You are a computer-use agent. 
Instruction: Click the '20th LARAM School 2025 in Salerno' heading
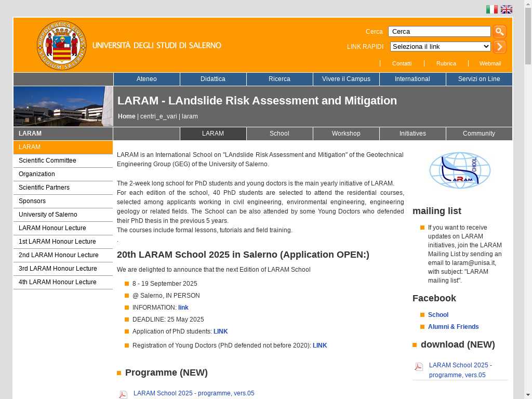[243, 255]
